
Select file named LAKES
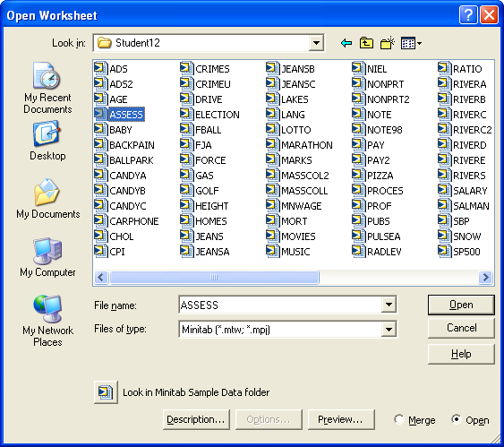[x=295, y=99]
